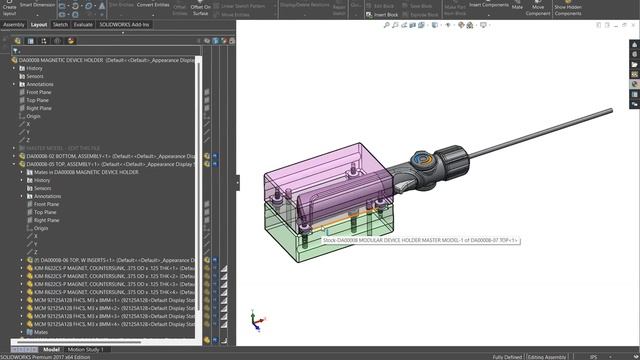640x360 pixels.
Task: Click appearance swatch for KJM MAGNET <3> row
Action: 224,284
